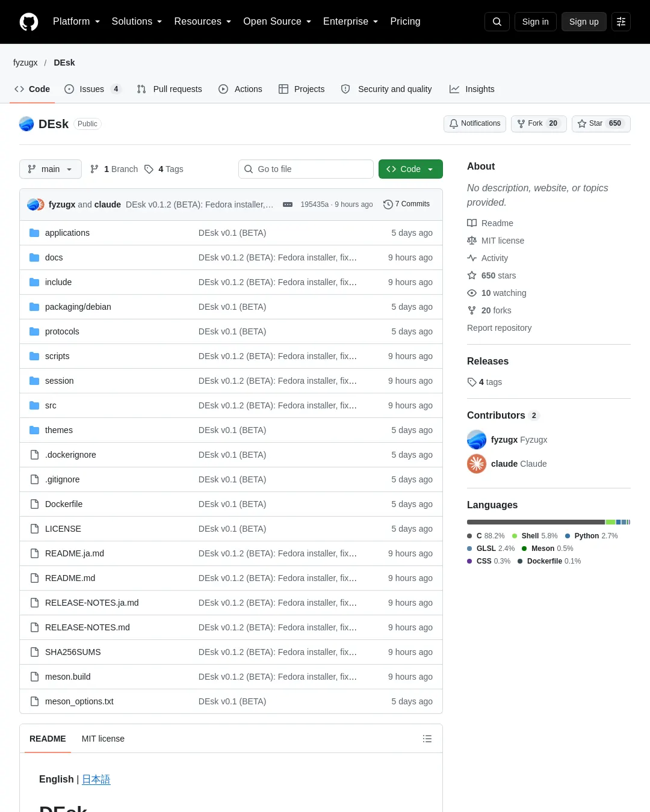The width and height of the screenshot is (650, 812).
Task: Open the LICENSE file
Action: click(x=63, y=529)
